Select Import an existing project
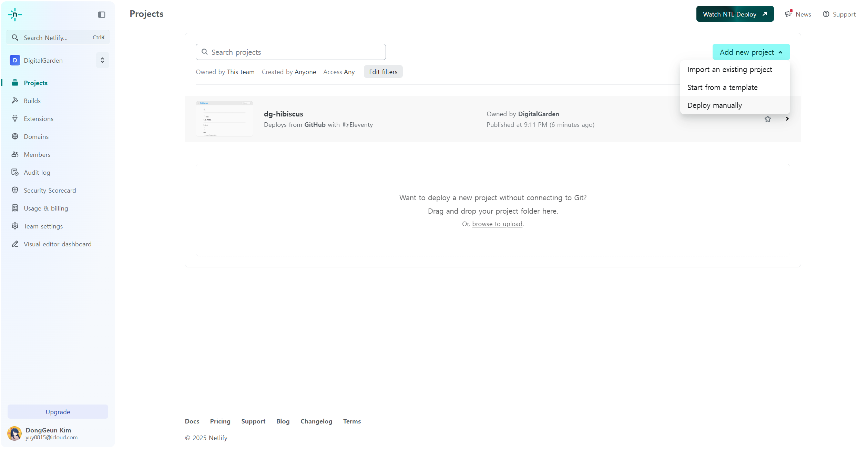868x450 pixels. [x=729, y=70]
